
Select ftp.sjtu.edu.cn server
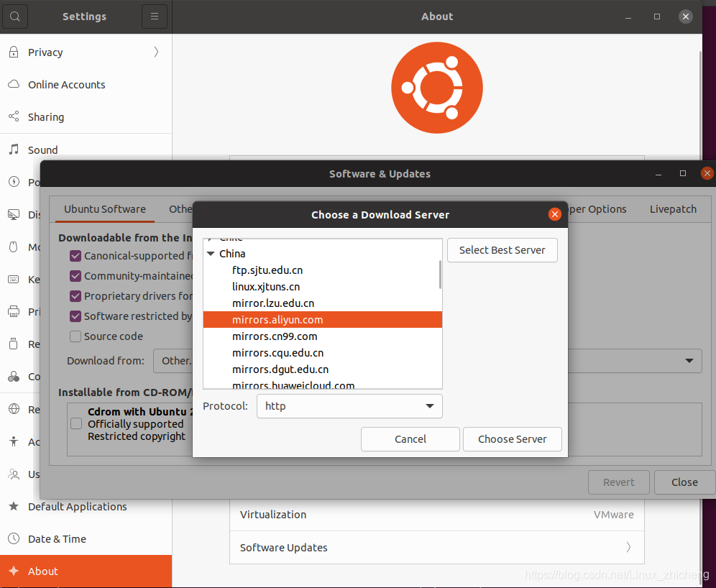pyautogui.click(x=322, y=270)
